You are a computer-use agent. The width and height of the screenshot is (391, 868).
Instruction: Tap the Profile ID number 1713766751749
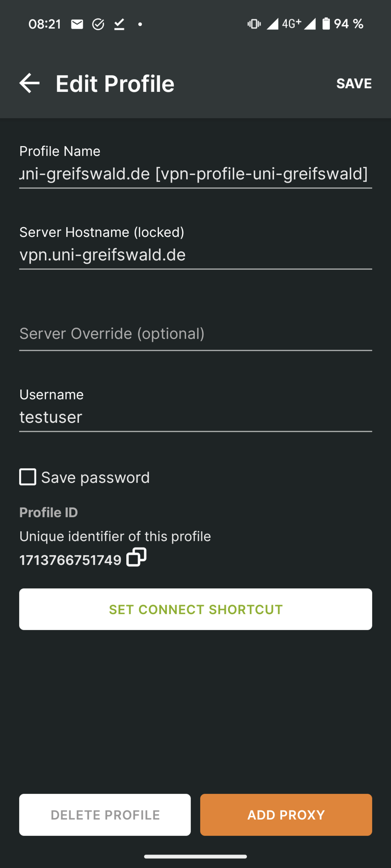(70, 560)
